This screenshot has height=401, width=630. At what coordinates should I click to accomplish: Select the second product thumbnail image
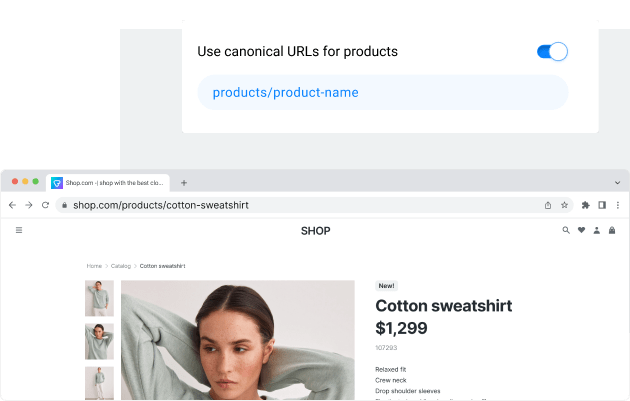99,341
